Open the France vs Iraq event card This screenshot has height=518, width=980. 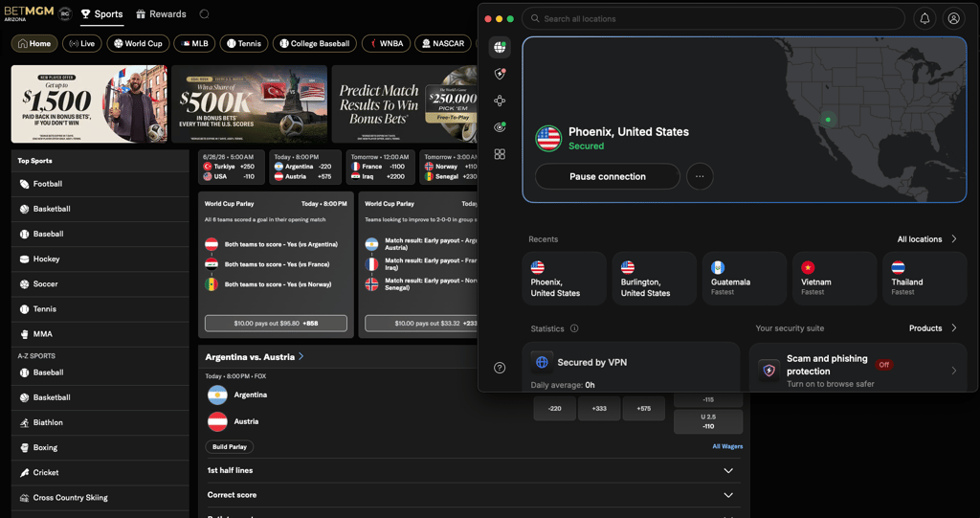coord(381,167)
